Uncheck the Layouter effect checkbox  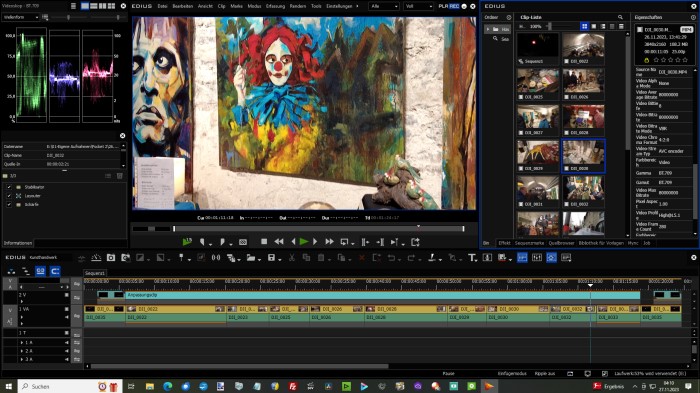point(8,196)
